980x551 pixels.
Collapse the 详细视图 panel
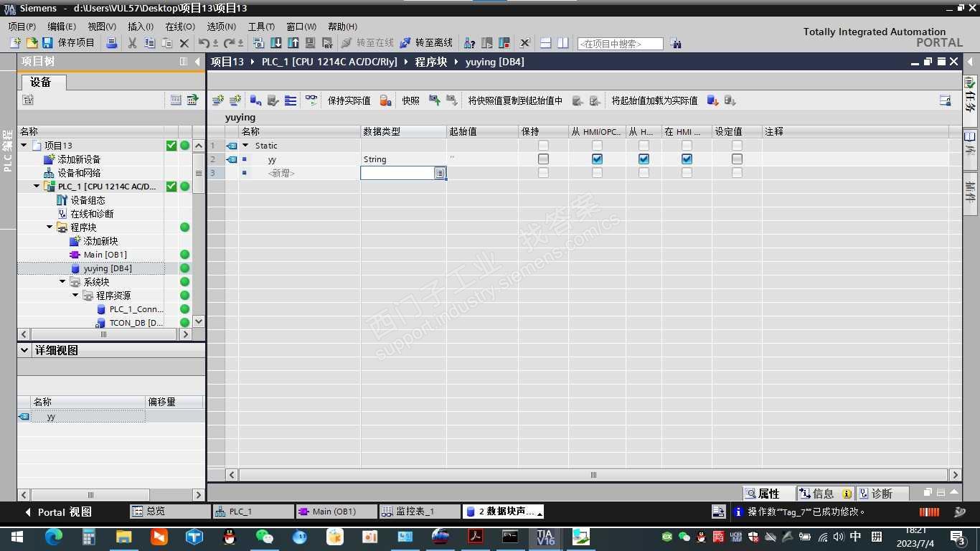(x=25, y=350)
